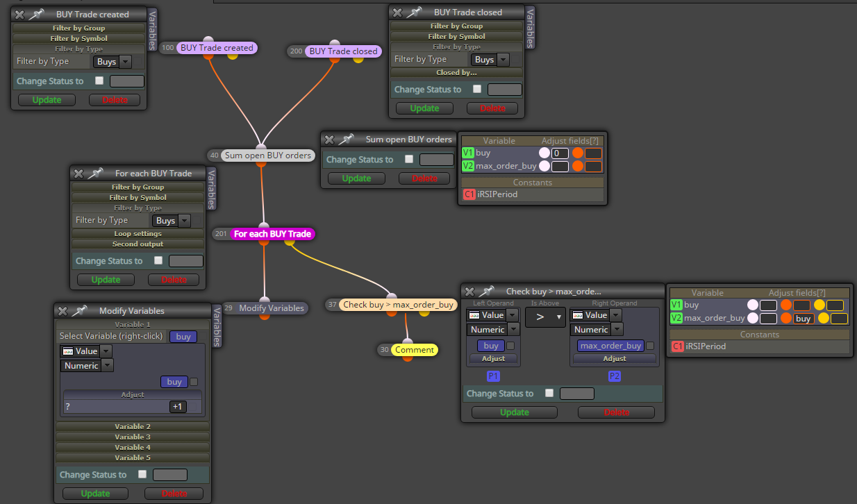The image size is (857, 504).
Task: Click the V1 buy field showing 0
Action: pos(560,153)
